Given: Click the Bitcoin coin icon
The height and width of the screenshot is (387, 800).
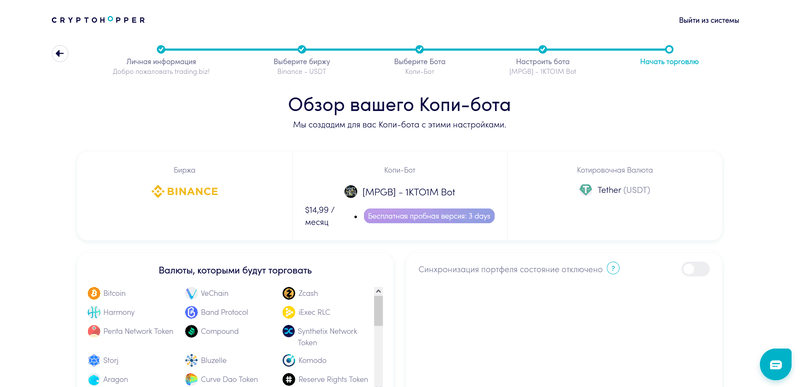Looking at the screenshot, I should click(94, 293).
